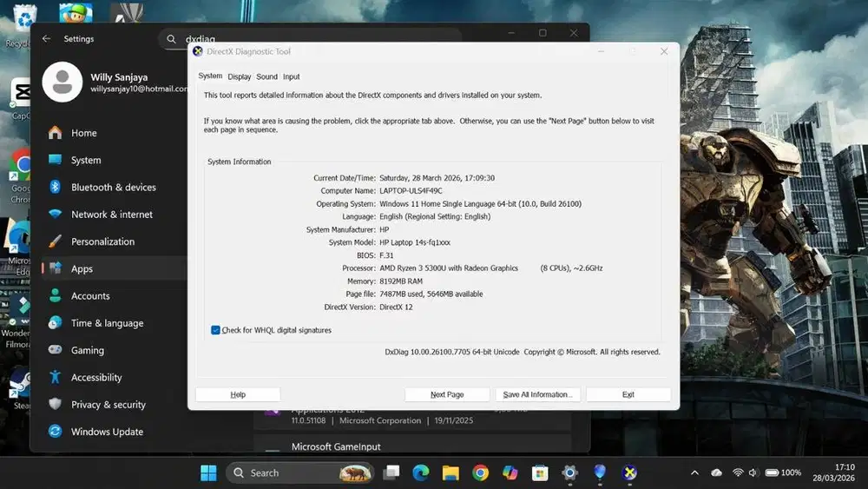Viewport: 868px width, 489px height.
Task: Click the taskbar Search box
Action: pos(300,473)
